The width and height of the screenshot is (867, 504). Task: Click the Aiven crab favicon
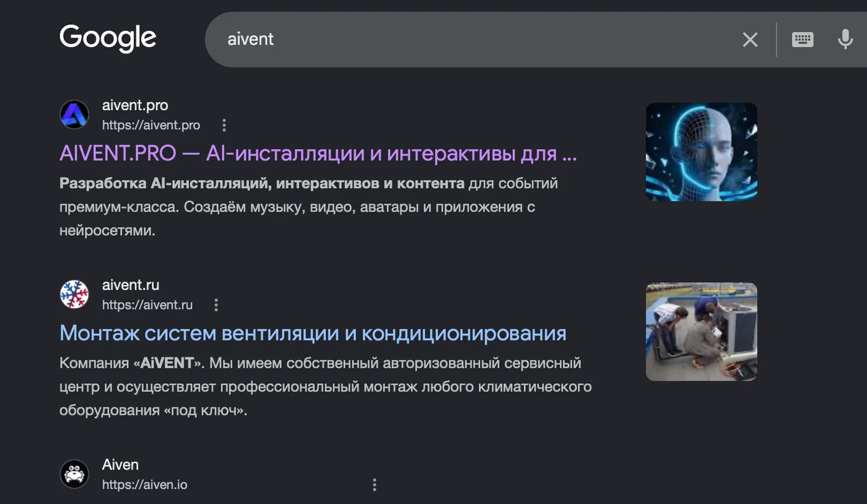74,474
